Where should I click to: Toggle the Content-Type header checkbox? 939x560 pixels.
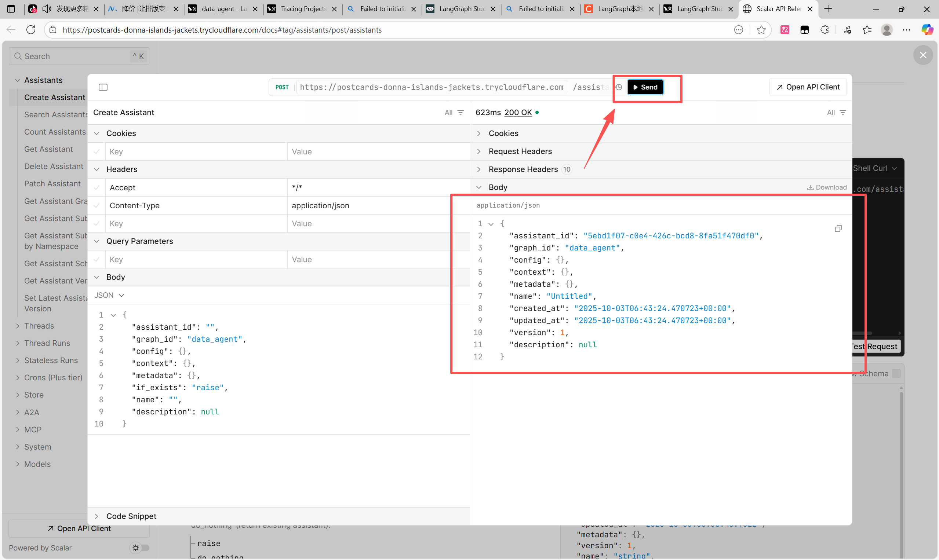97,206
